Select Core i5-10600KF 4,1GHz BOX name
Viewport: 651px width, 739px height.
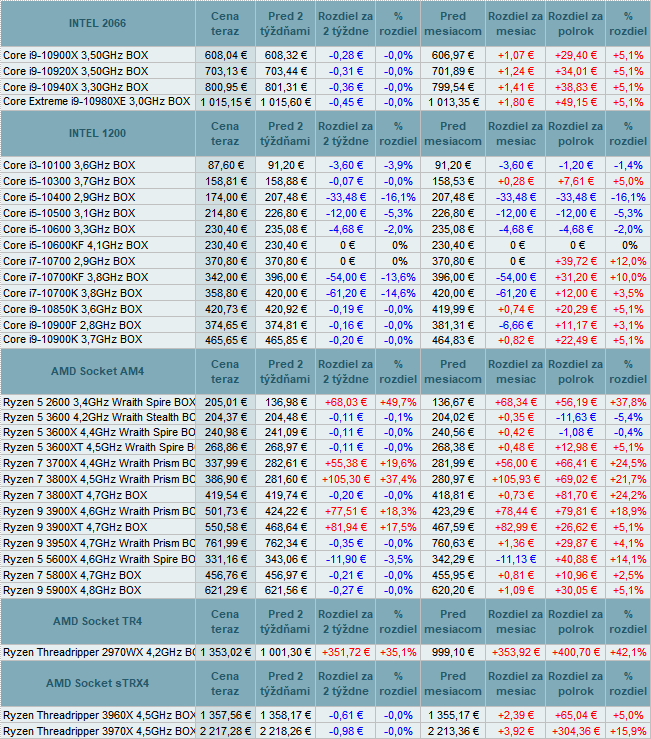(x=75, y=246)
